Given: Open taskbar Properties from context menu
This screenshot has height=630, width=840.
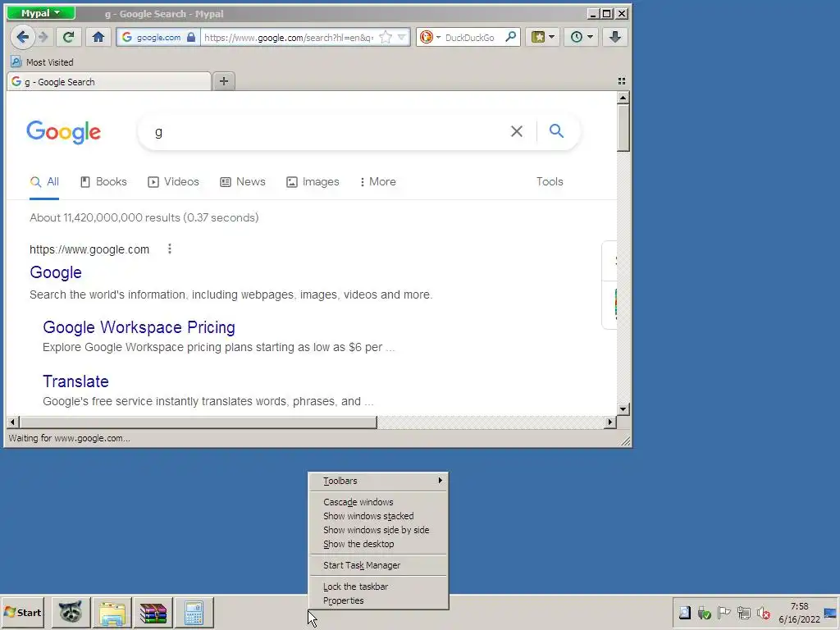Looking at the screenshot, I should [x=378, y=600].
